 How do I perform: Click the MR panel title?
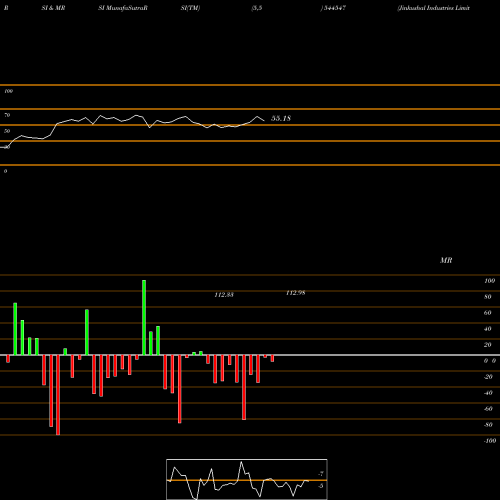click(446, 260)
